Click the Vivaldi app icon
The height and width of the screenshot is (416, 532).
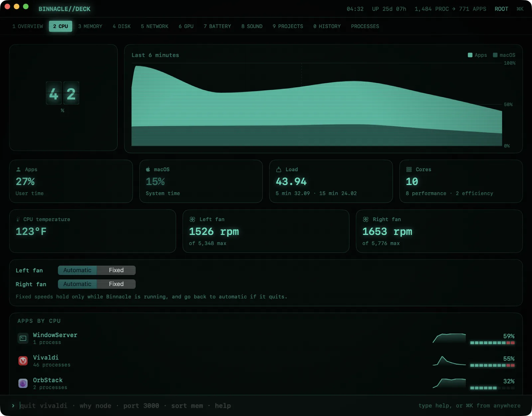[x=23, y=361]
